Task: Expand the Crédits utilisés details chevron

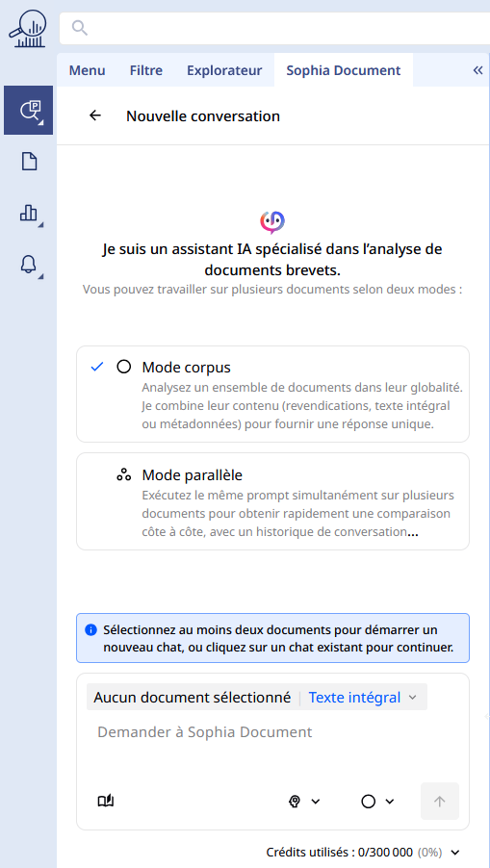Action: (455, 852)
